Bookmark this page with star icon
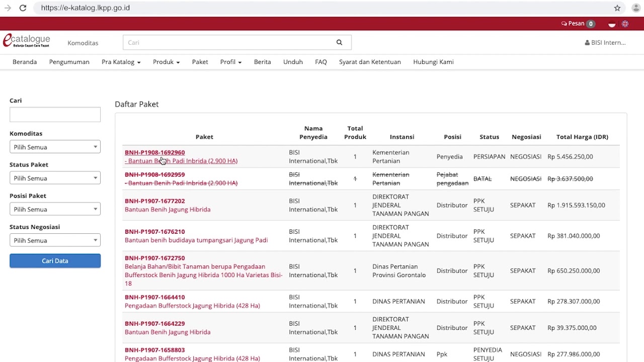 tap(617, 8)
